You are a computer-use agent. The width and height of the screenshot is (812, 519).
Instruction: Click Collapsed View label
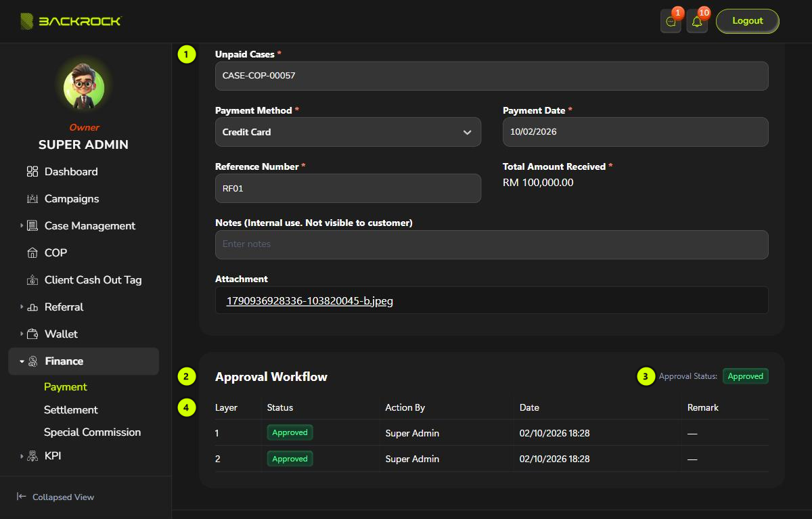(x=63, y=497)
